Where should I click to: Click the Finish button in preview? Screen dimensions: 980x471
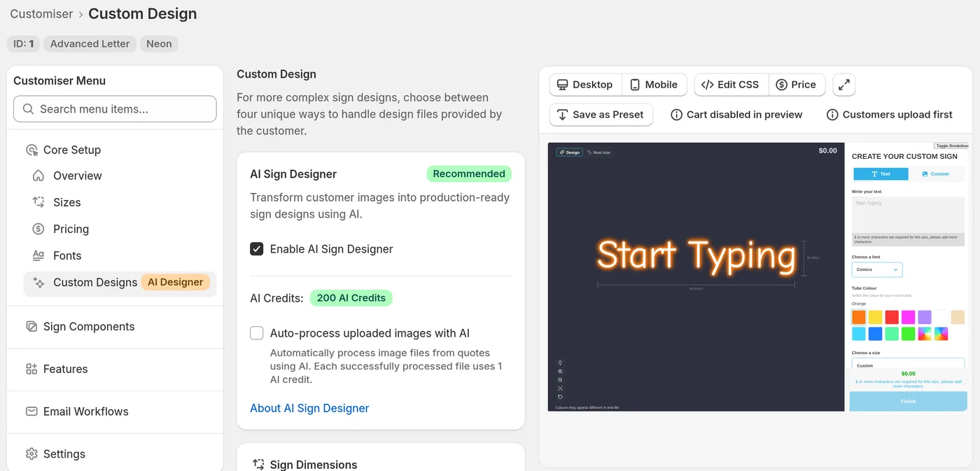(x=908, y=401)
